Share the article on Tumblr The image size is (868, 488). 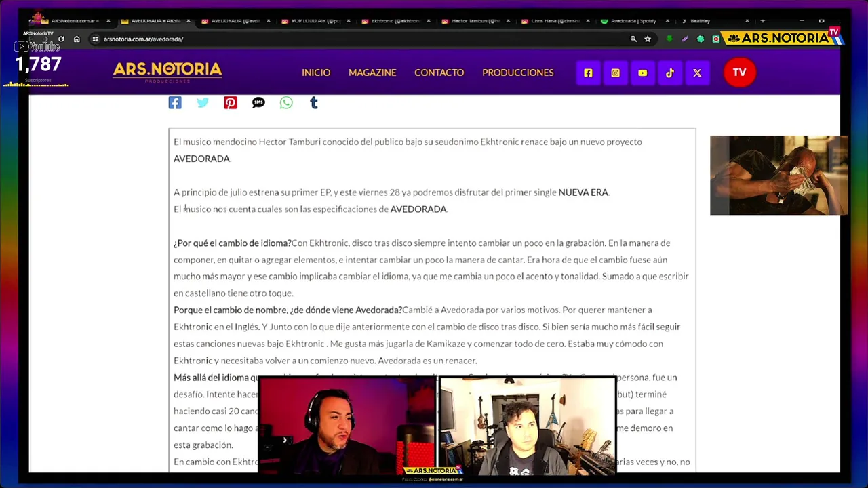point(313,102)
